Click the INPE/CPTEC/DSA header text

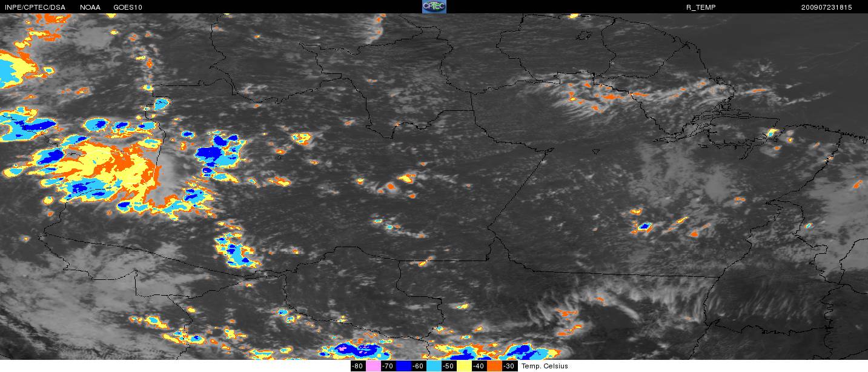pyautogui.click(x=35, y=7)
